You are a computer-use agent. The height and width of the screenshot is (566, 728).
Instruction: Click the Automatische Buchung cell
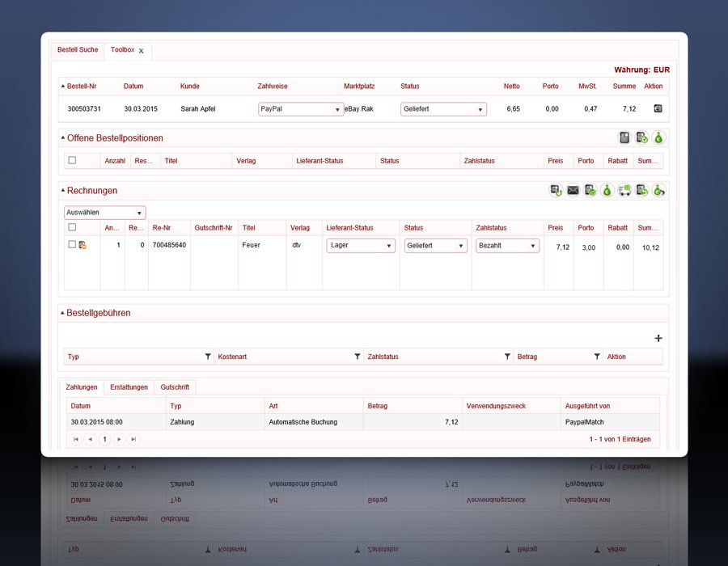[x=303, y=422]
